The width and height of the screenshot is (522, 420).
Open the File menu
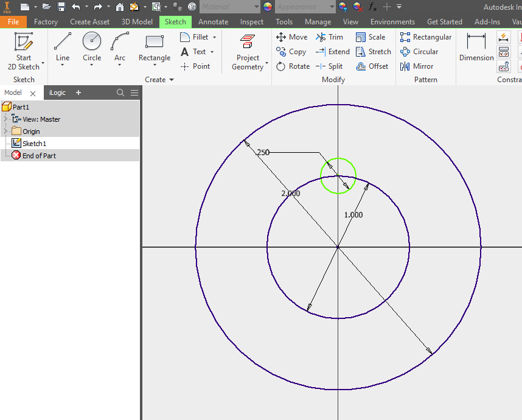(x=13, y=22)
